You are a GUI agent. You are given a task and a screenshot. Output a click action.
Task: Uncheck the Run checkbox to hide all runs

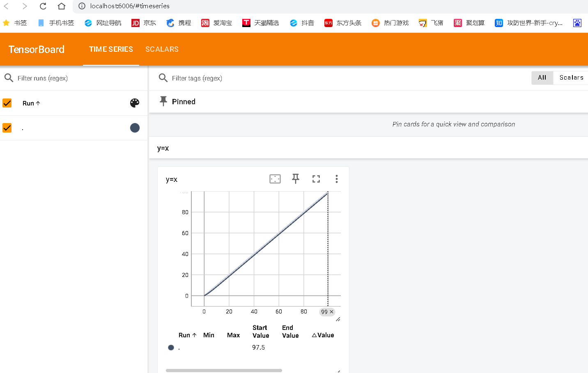7,103
